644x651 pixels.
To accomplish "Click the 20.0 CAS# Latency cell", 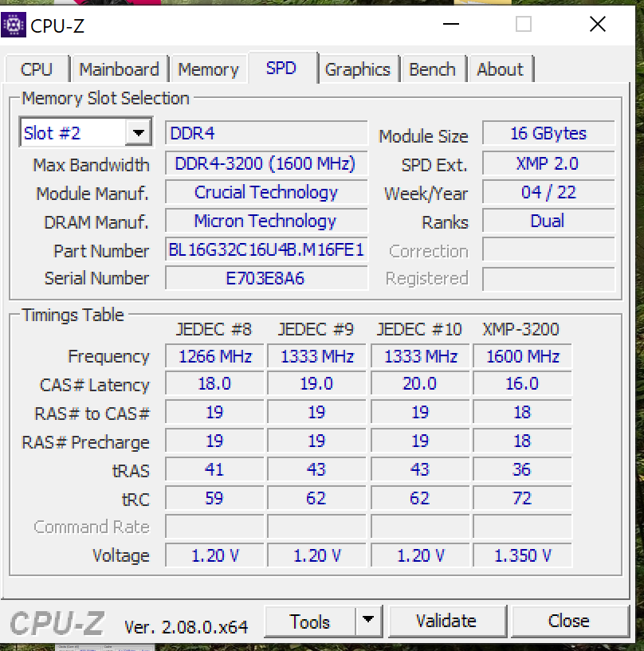I will click(420, 383).
